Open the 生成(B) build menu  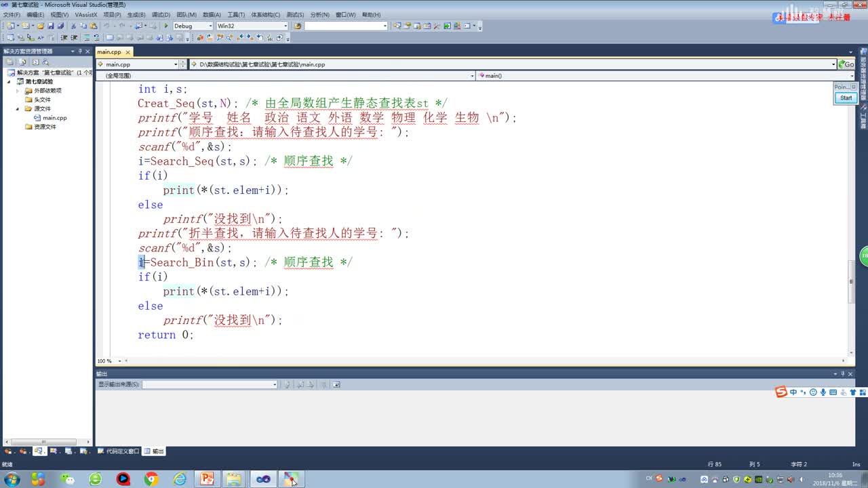point(136,14)
